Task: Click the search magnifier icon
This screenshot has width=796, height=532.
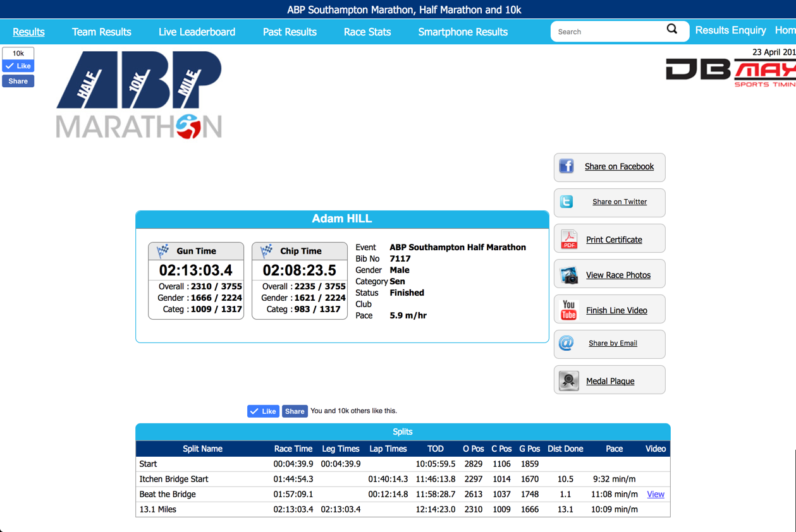Action: (x=671, y=29)
